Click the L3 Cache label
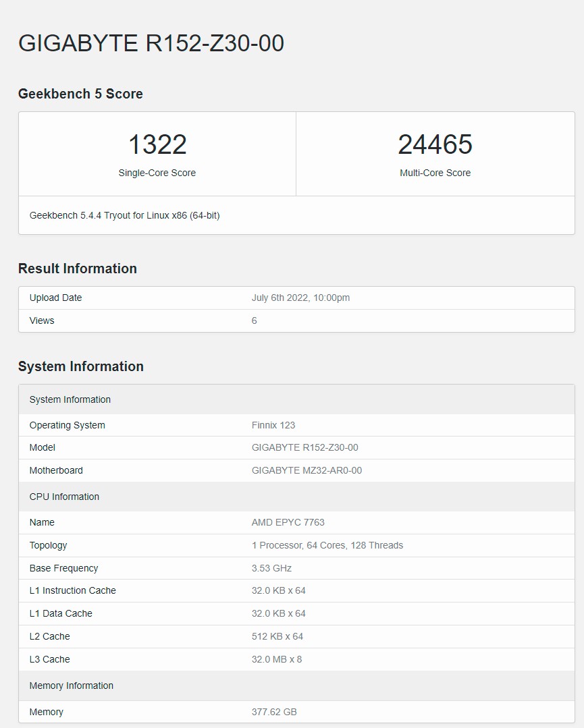584x728 pixels. (x=50, y=659)
